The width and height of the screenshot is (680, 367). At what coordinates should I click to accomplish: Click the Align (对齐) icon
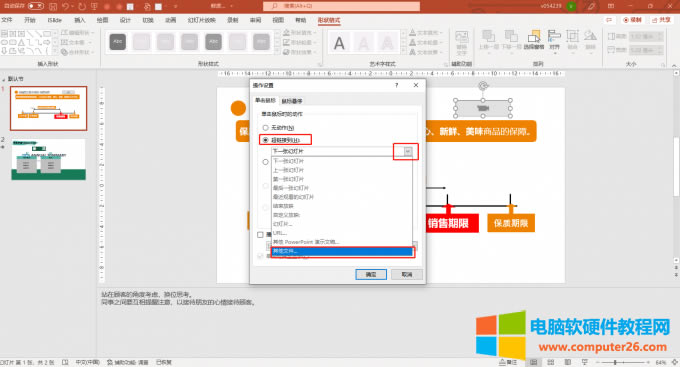[554, 40]
